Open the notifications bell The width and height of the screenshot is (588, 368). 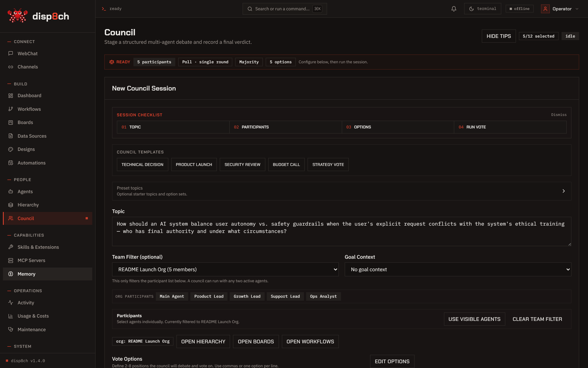(454, 9)
